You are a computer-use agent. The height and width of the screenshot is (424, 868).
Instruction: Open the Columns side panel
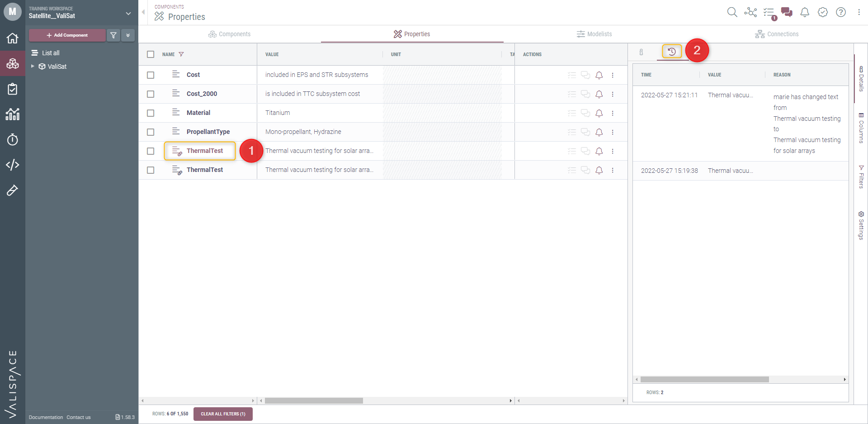(861, 128)
